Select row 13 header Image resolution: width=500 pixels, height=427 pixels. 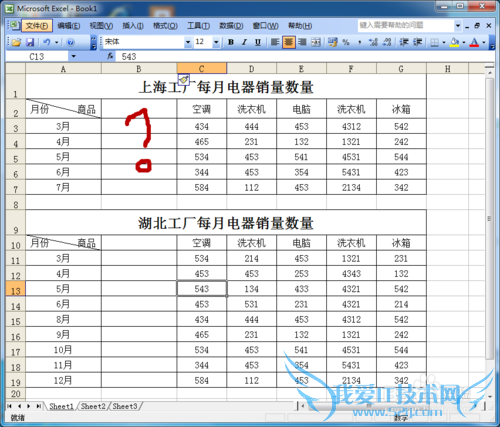[x=15, y=289]
